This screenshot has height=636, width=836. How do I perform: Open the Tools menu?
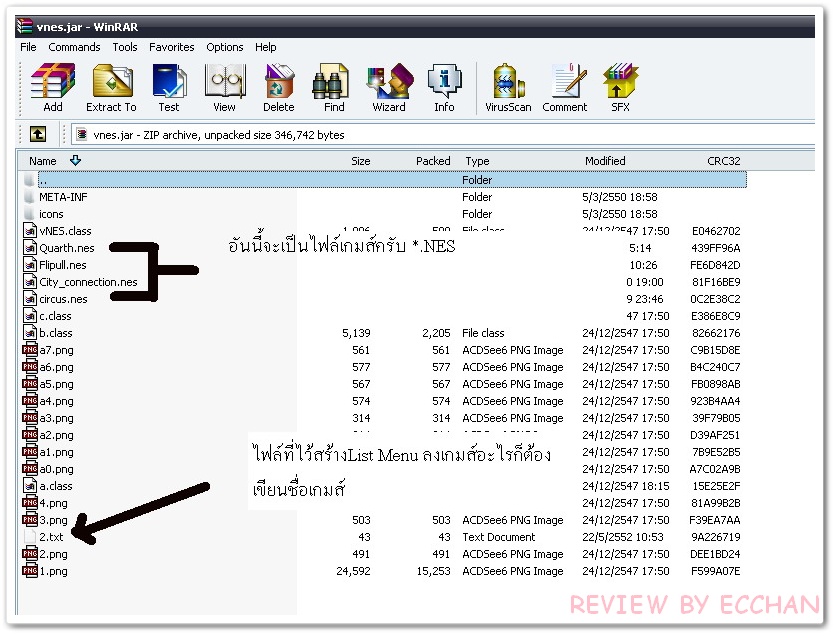point(125,47)
